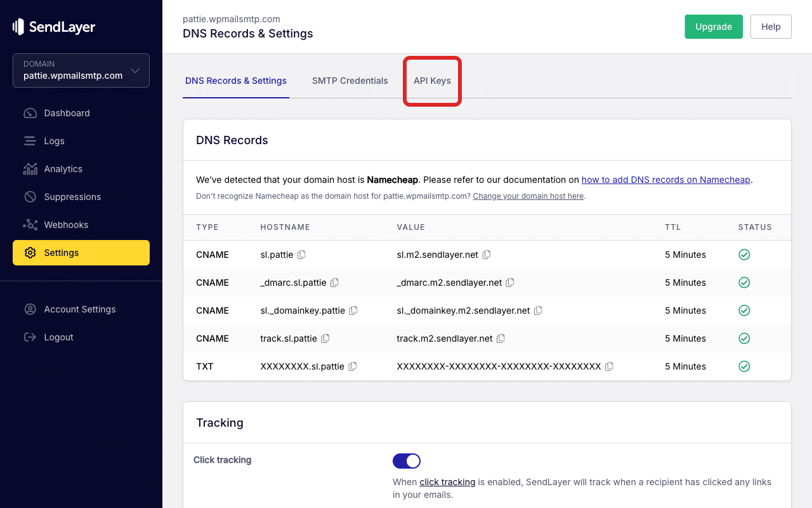Click the SendLayer logo
Screen dimensions: 812x508
(x=54, y=27)
